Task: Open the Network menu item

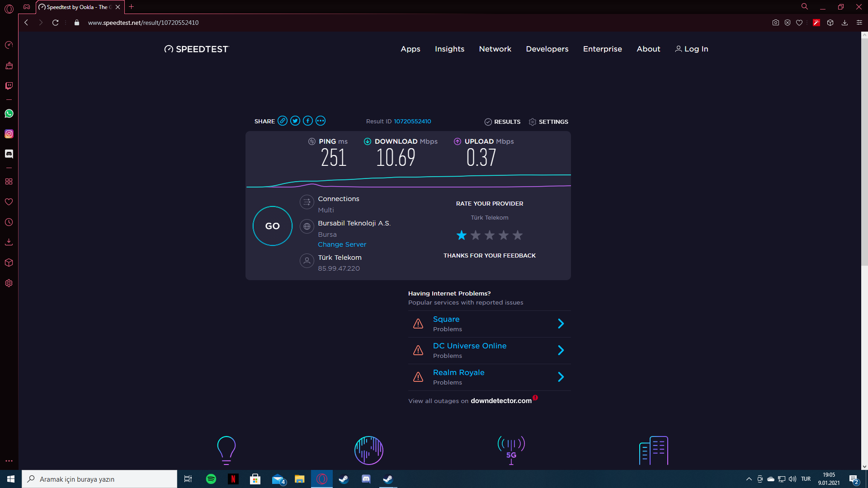Action: click(x=495, y=49)
